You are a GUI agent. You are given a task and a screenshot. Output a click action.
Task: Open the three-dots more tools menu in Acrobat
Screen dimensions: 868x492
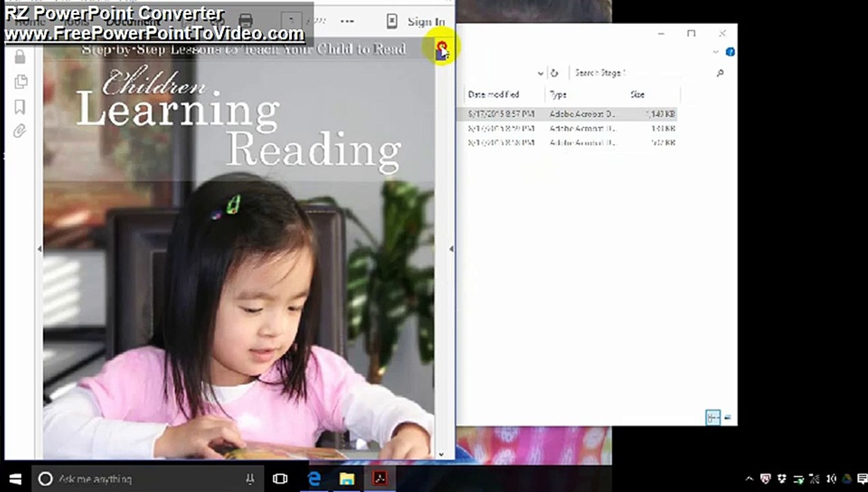tap(347, 21)
